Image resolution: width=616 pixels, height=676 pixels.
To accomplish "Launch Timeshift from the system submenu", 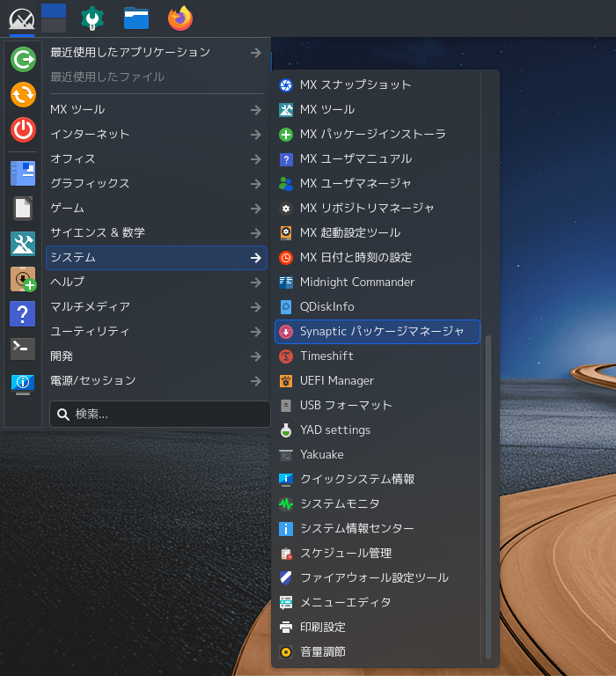I will 378,356.
